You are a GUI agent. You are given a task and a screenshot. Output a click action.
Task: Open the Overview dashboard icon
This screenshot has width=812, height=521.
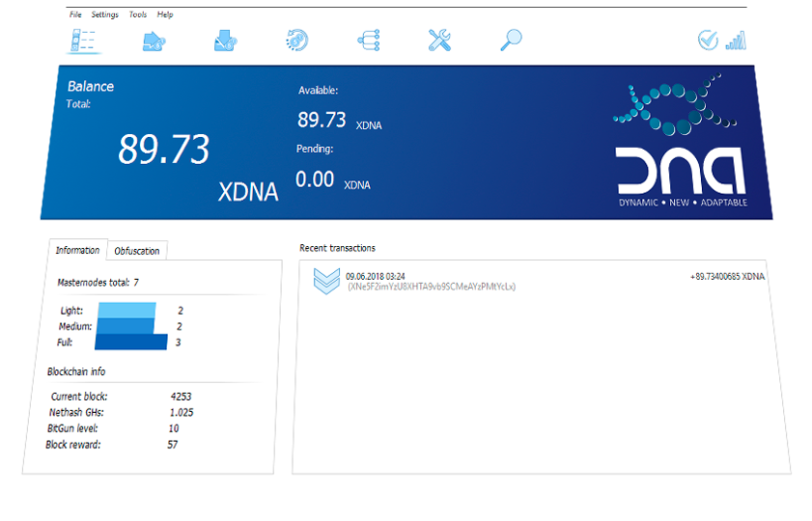(83, 41)
